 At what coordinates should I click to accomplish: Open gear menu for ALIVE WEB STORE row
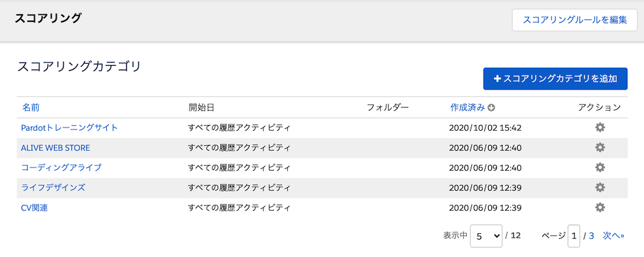coord(600,148)
